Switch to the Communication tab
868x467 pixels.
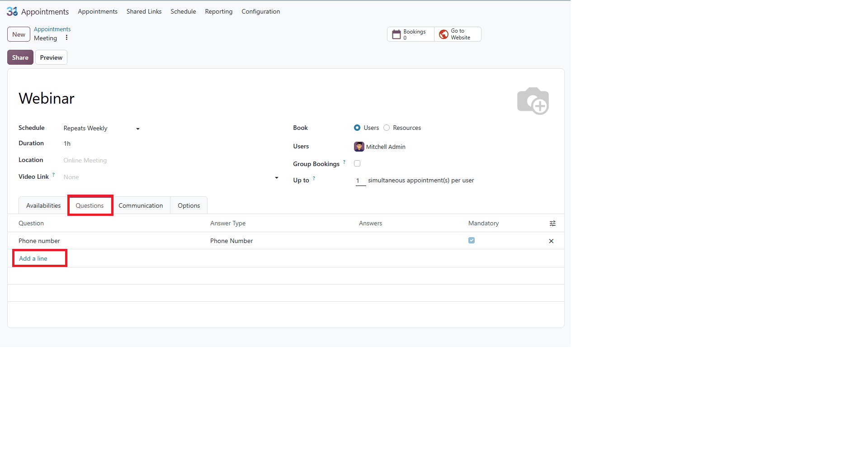[141, 205]
